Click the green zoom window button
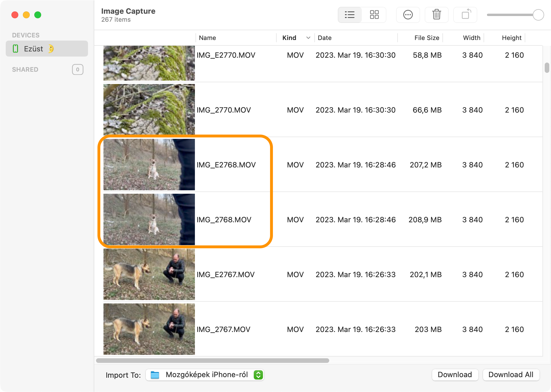The height and width of the screenshot is (392, 551). point(38,15)
